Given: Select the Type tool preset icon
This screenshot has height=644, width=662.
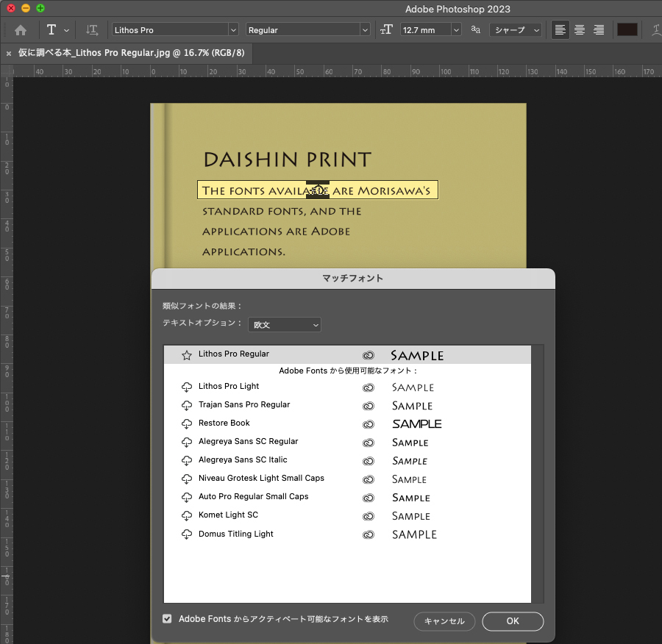Looking at the screenshot, I should 51,30.
